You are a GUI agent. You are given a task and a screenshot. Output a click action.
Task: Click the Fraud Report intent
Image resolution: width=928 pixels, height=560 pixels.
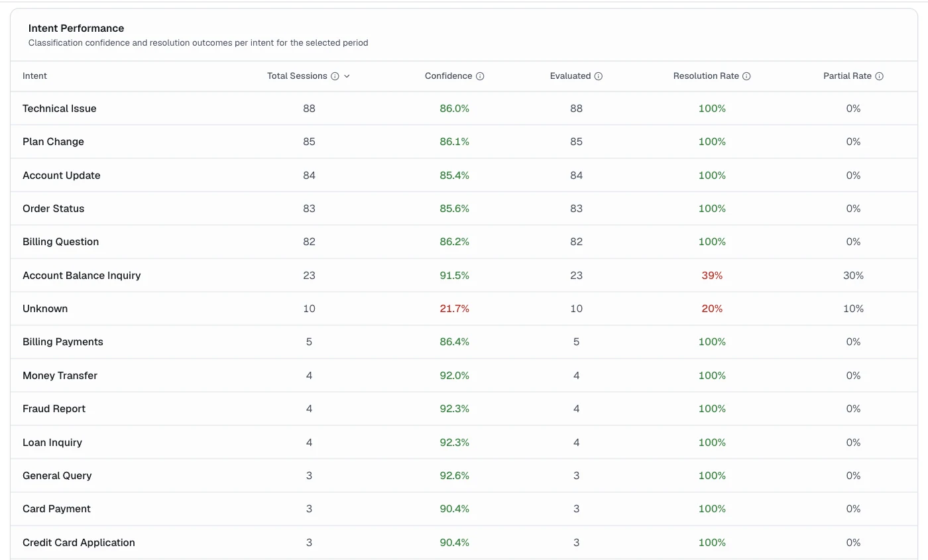(x=54, y=409)
